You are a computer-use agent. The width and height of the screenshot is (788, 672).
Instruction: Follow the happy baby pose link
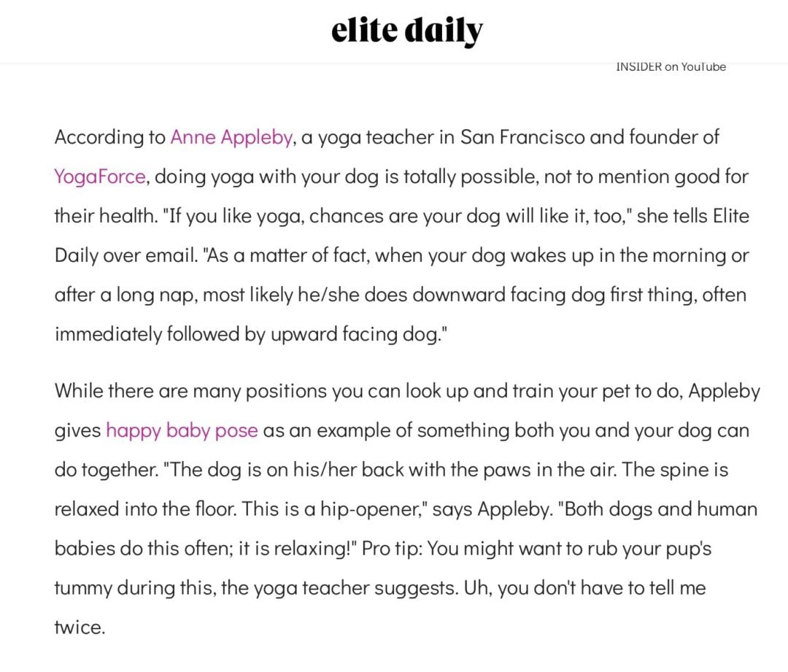(182, 430)
